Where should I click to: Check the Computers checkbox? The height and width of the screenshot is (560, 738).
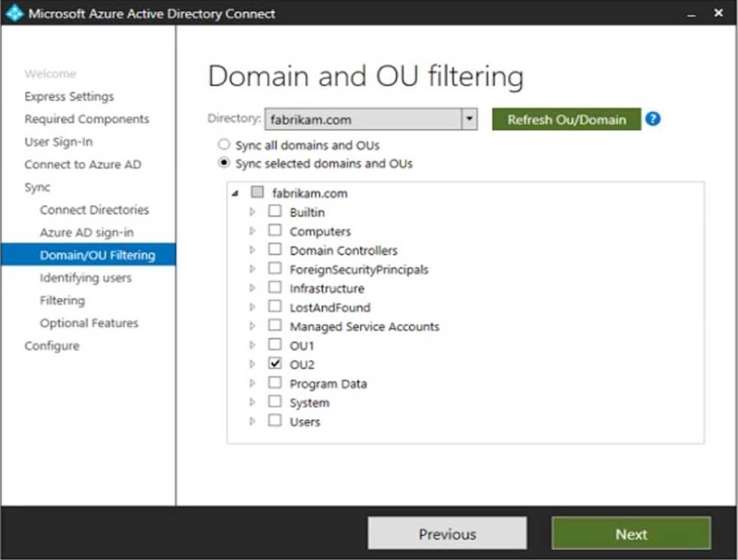275,230
